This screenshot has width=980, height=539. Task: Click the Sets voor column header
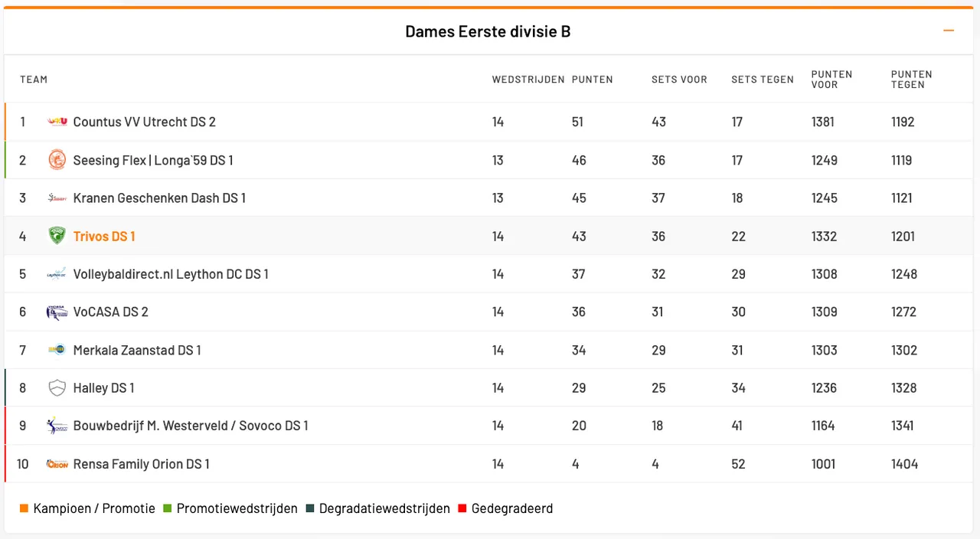pyautogui.click(x=679, y=80)
